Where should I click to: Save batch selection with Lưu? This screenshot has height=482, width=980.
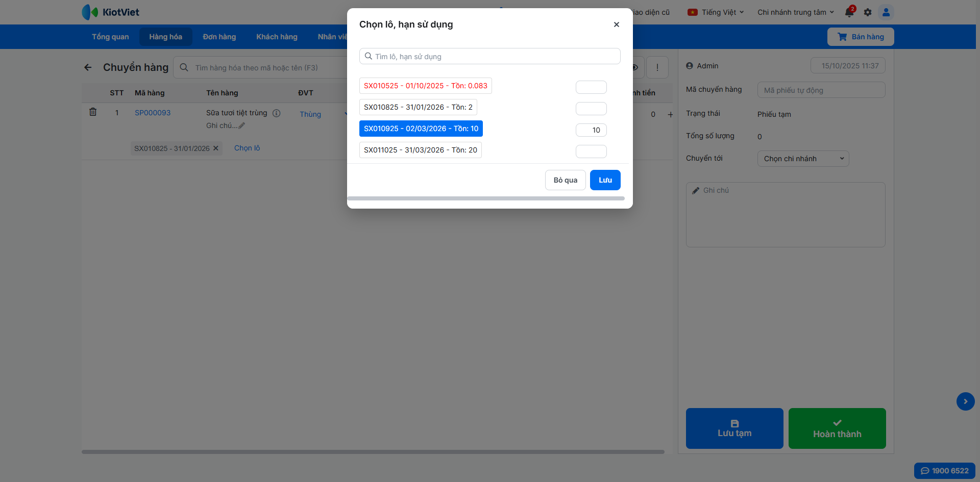click(605, 180)
